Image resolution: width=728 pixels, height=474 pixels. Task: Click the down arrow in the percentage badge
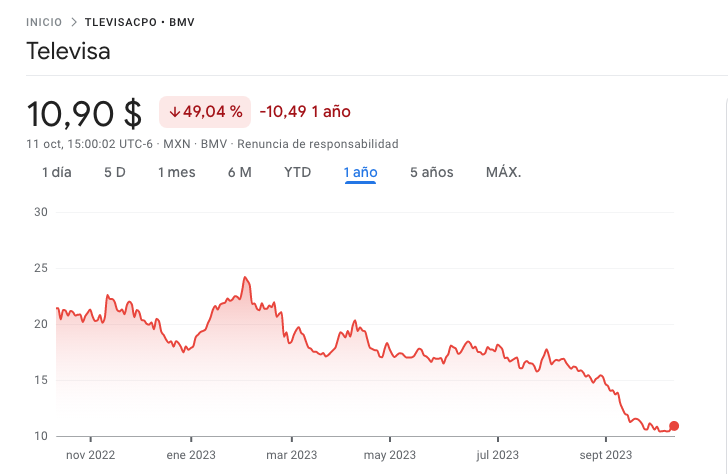click(174, 112)
